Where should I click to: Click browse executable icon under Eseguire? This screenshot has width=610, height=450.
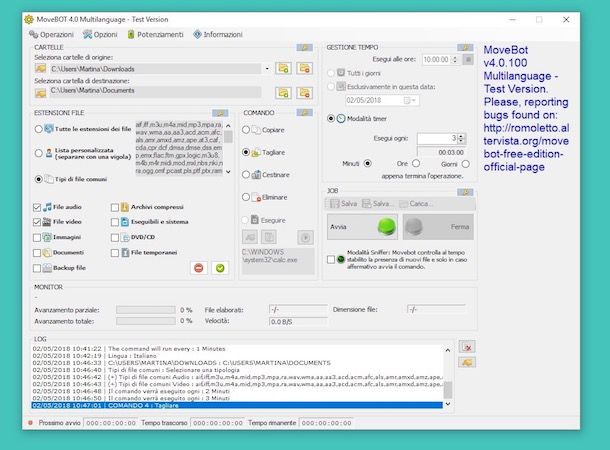(x=250, y=237)
